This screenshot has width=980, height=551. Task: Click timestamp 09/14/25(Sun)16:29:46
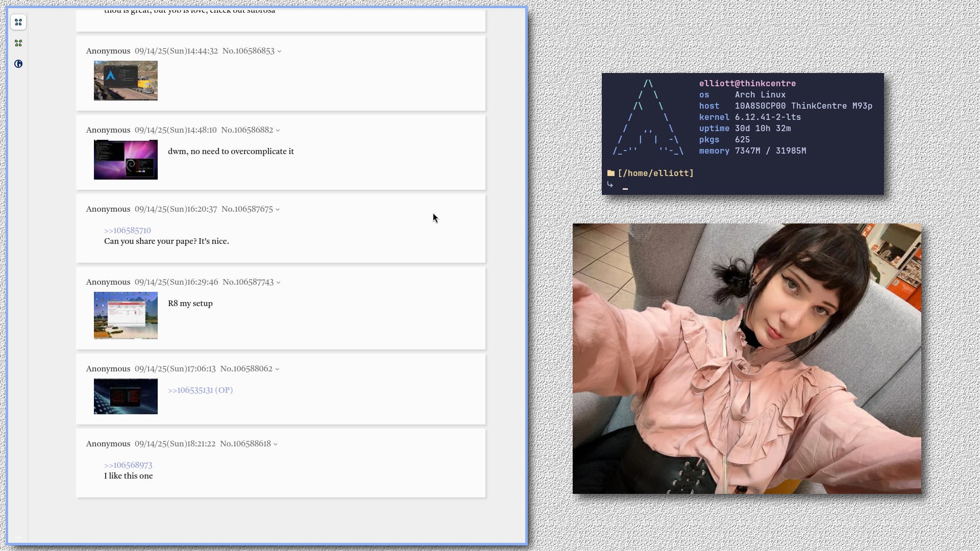tap(176, 282)
